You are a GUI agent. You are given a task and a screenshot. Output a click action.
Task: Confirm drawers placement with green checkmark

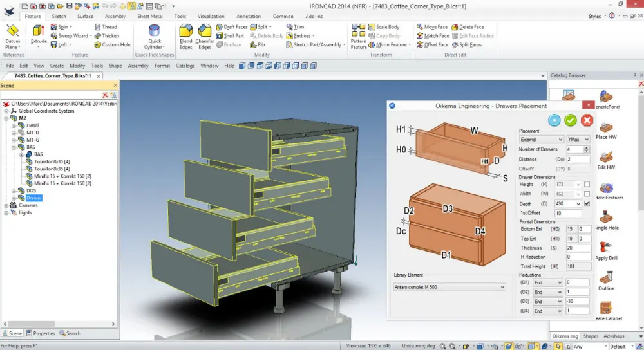pyautogui.click(x=571, y=120)
